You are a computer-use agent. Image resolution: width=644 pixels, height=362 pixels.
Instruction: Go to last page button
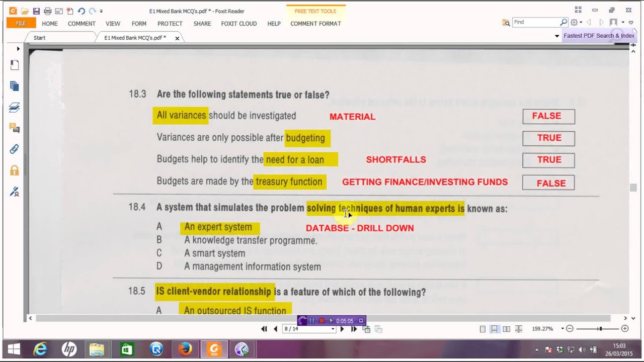click(354, 329)
